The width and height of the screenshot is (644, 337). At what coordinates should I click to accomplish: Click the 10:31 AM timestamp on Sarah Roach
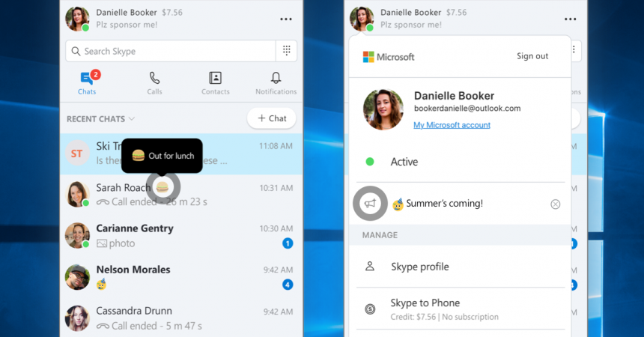(276, 188)
